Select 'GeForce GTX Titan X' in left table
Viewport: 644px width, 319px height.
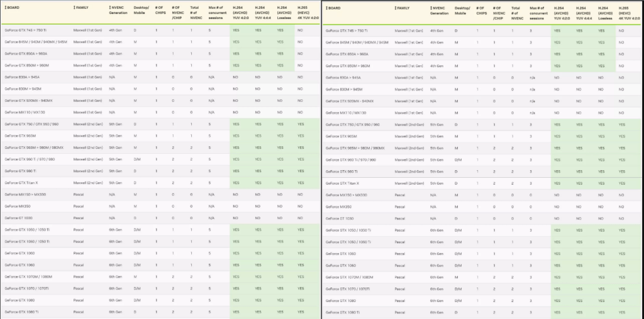click(x=21, y=183)
